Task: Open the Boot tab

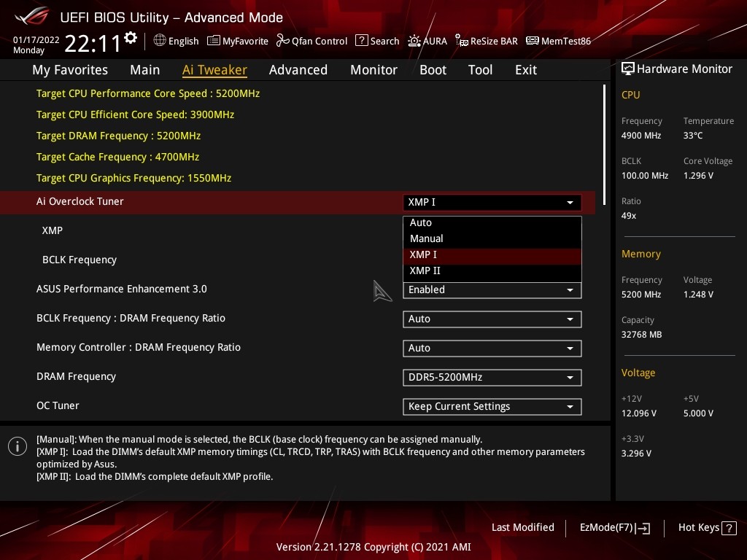Action: tap(433, 70)
